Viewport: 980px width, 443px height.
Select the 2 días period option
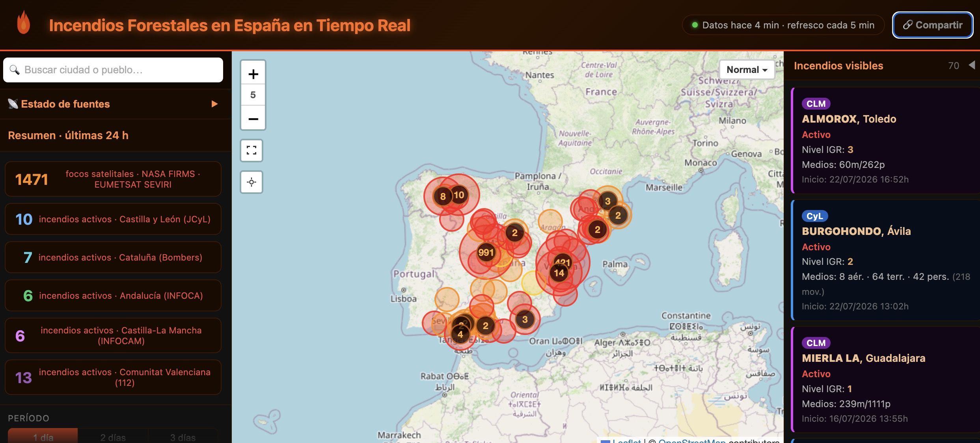113,436
